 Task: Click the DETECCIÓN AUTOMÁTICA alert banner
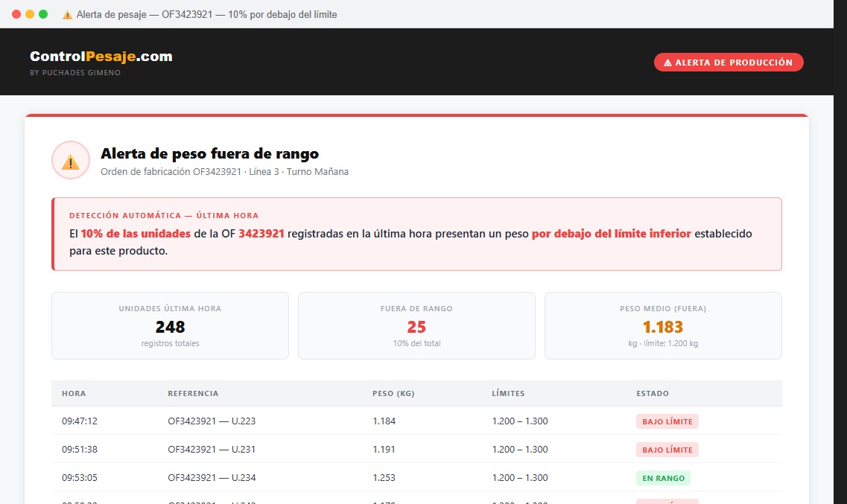click(x=416, y=233)
